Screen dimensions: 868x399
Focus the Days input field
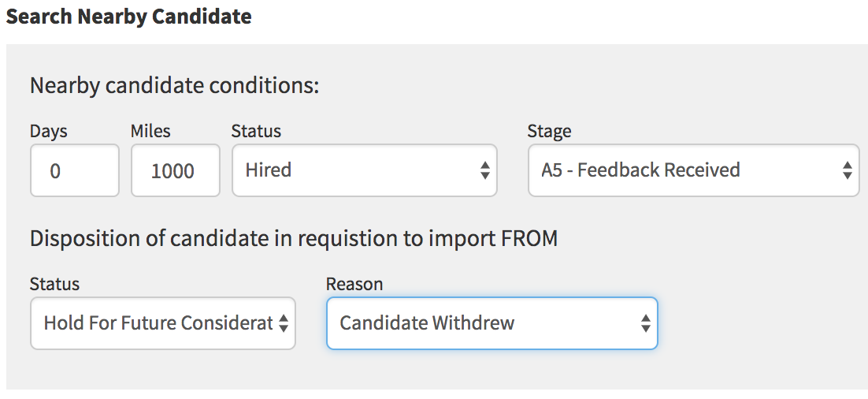tap(74, 170)
